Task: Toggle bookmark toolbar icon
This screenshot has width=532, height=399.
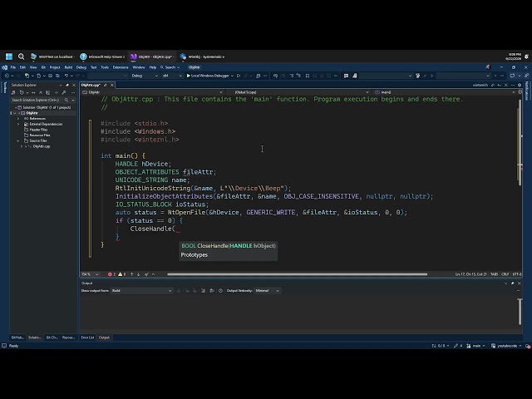Action: click(x=308, y=76)
